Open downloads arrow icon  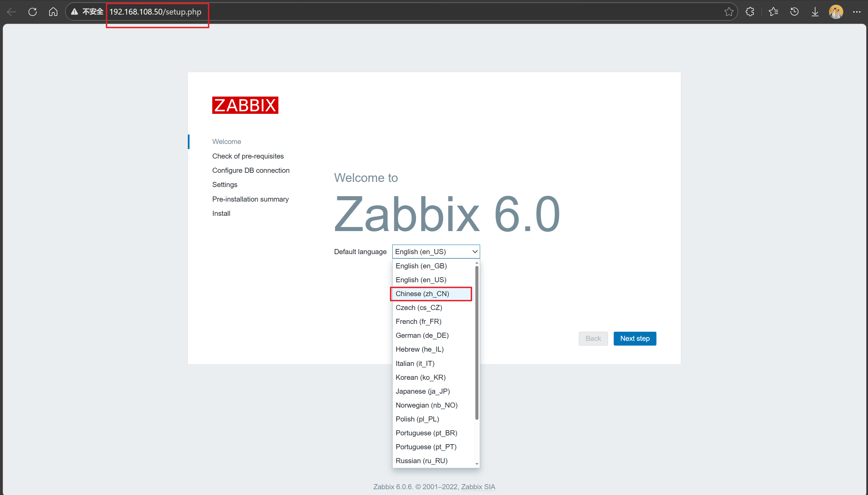point(815,12)
